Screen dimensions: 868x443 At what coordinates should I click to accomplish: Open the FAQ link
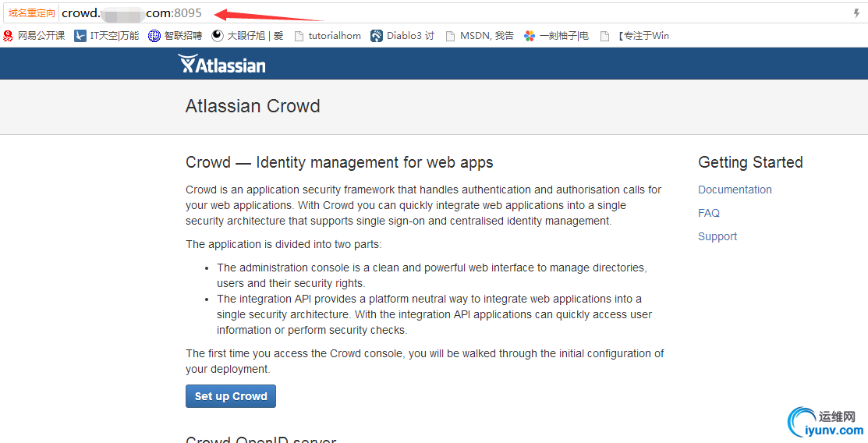click(x=709, y=213)
